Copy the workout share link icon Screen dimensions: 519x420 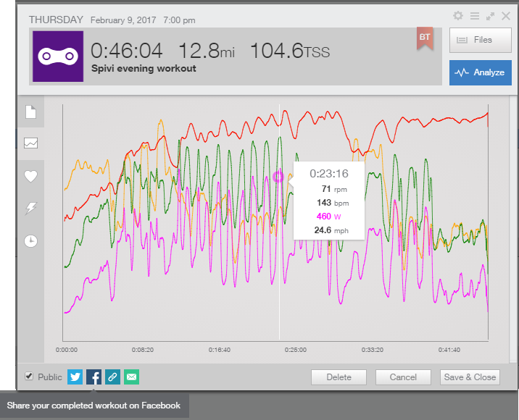[113, 377]
